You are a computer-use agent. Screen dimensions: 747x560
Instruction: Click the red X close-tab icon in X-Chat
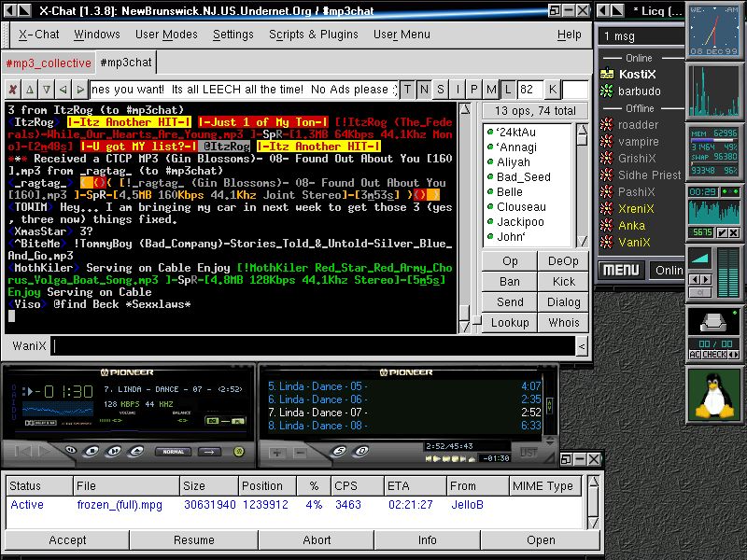click(x=12, y=90)
